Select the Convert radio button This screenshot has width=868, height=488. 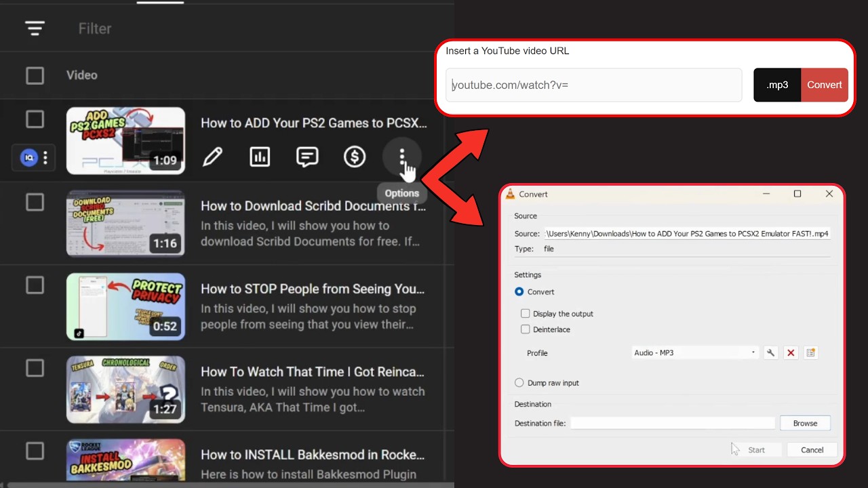519,291
